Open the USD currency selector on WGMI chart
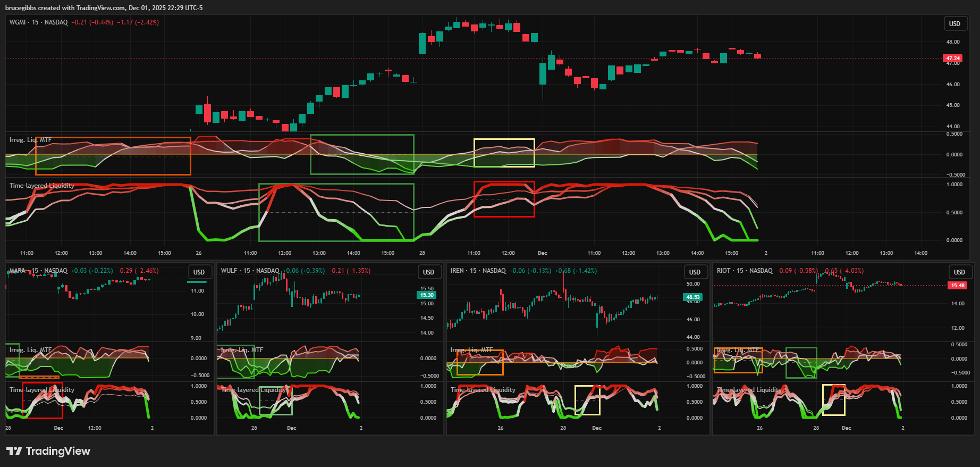Viewport: 980px width, 467px height. coord(954,24)
